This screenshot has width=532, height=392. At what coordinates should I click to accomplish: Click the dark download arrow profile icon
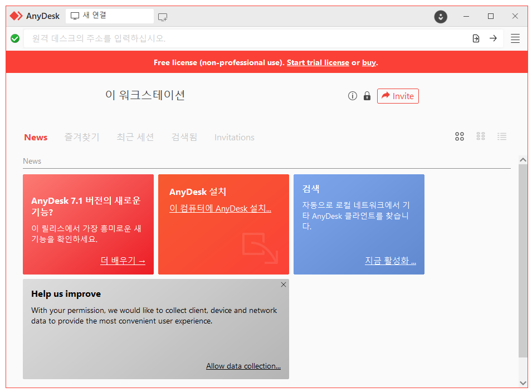click(x=441, y=17)
